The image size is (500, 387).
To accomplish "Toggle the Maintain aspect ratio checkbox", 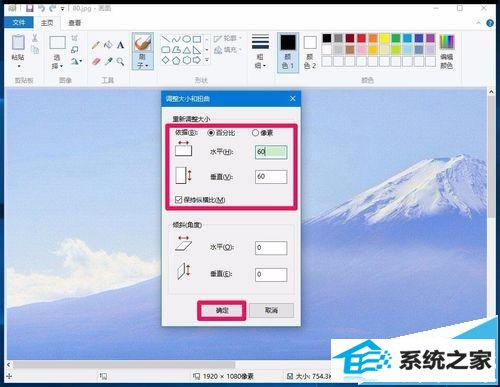I will point(178,200).
